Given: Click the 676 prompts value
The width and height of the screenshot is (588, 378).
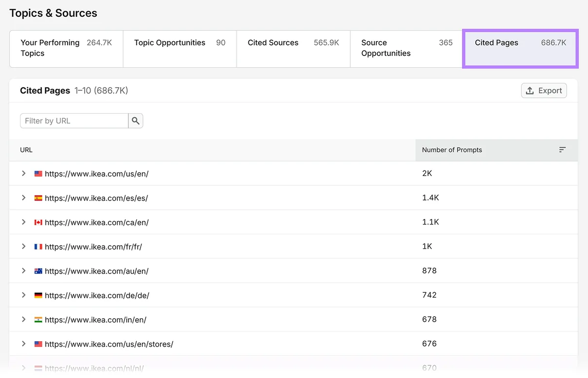Looking at the screenshot, I should click(429, 343).
